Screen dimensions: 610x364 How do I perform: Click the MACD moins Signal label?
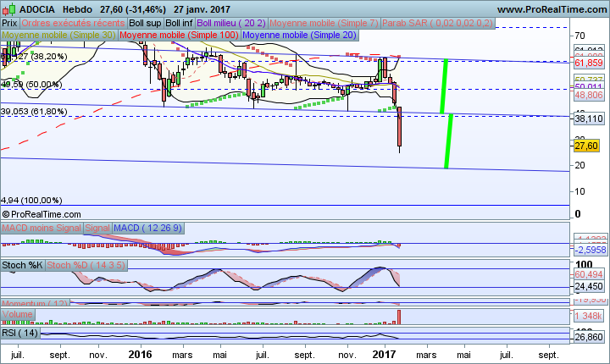click(x=42, y=228)
